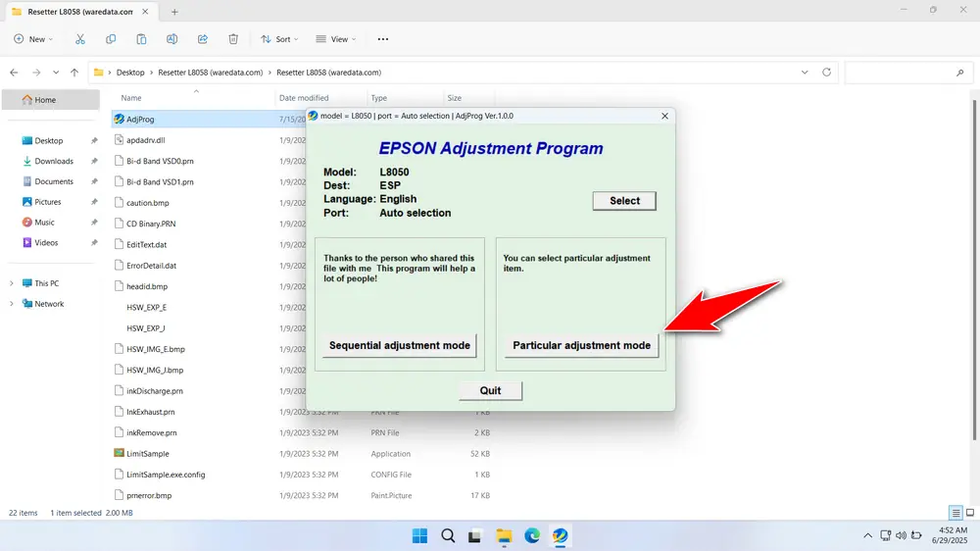Screen dimensions: 980x551
Task: Expand the address bar history dropdown
Action: 805,73
